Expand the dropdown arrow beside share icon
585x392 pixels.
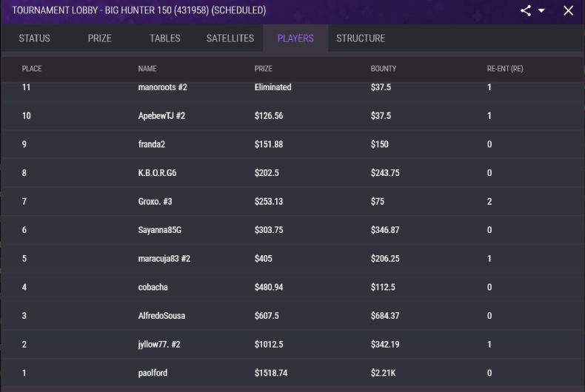pyautogui.click(x=541, y=10)
